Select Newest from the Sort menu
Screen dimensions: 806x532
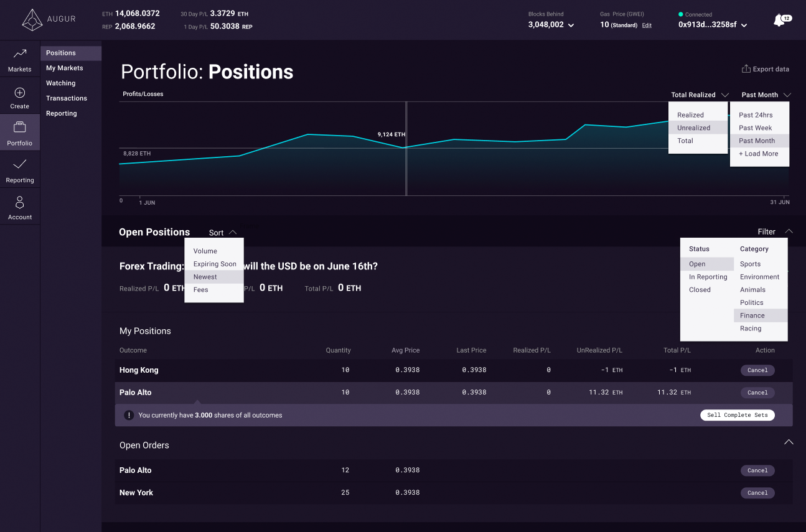click(205, 276)
